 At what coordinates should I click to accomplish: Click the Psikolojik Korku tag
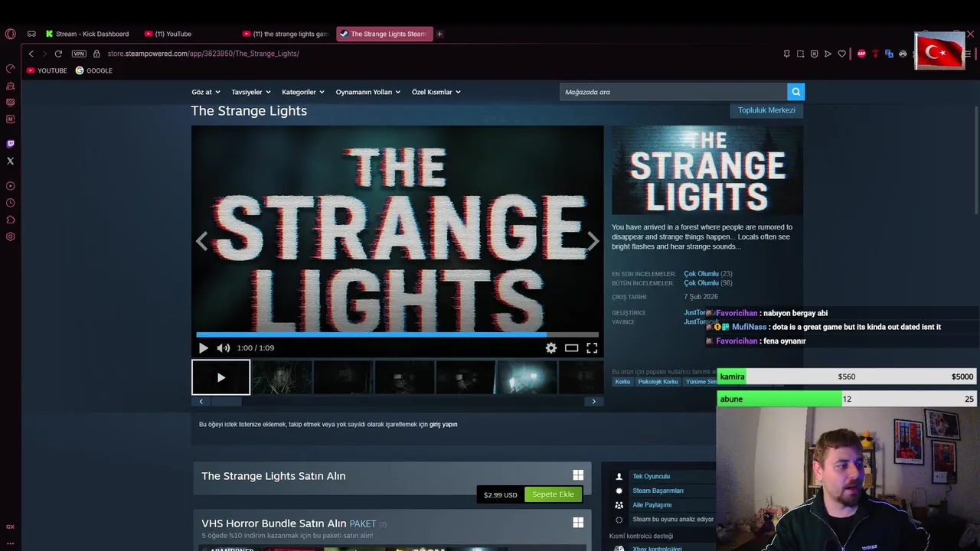658,381
